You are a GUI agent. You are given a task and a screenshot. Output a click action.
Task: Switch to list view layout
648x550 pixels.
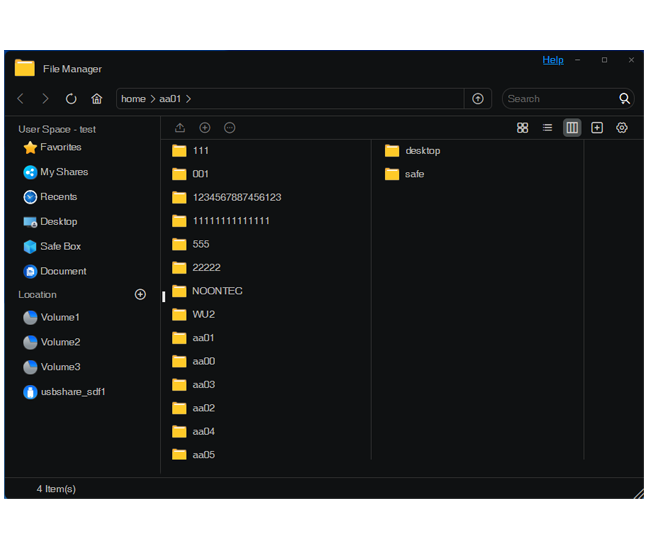[547, 128]
